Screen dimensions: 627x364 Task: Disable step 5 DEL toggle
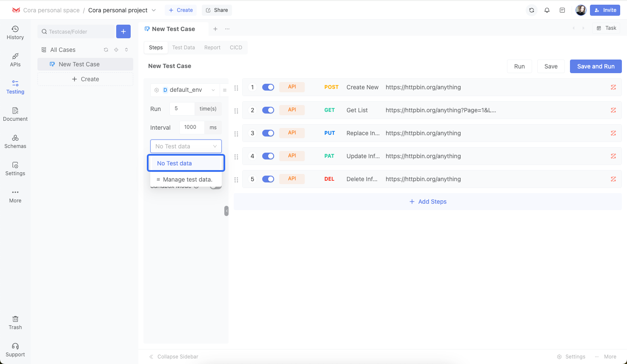tap(268, 179)
